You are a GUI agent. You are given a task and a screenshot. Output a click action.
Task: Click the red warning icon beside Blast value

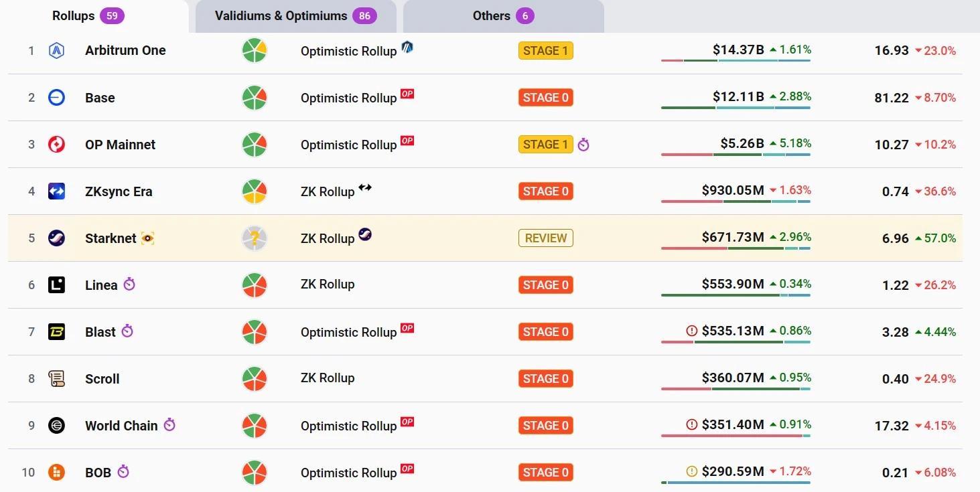(692, 331)
